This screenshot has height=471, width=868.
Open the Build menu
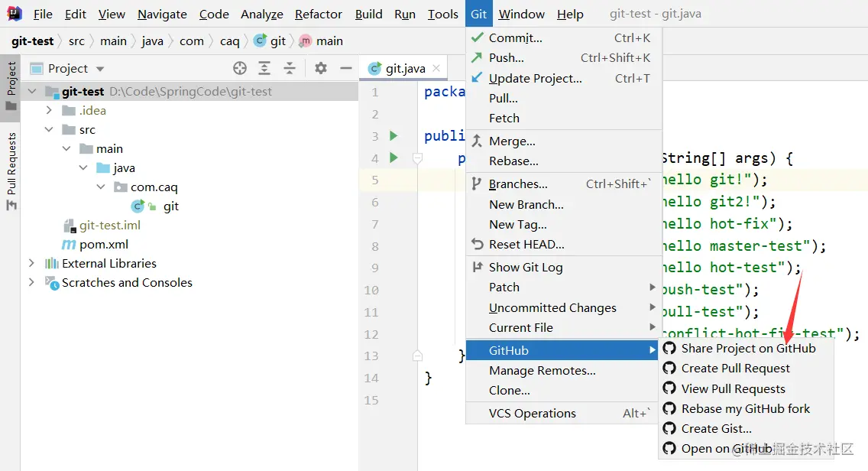[x=369, y=14]
